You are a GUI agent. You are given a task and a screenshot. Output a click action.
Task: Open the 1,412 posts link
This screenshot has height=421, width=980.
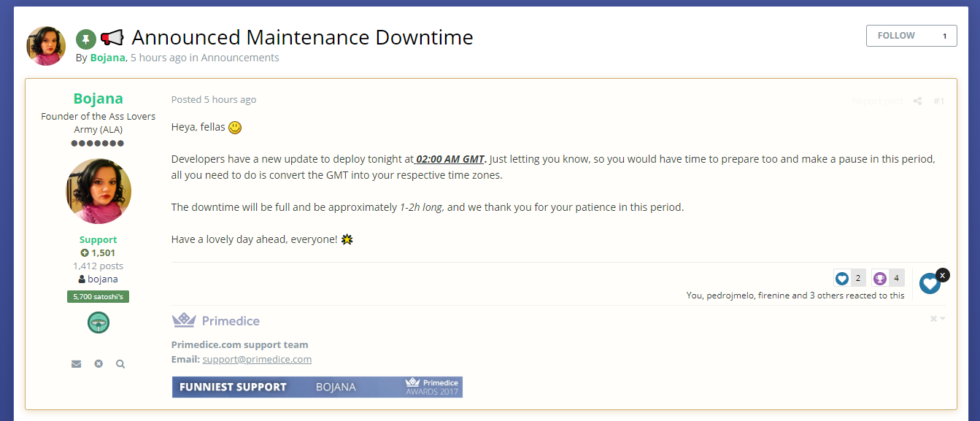tap(99, 266)
